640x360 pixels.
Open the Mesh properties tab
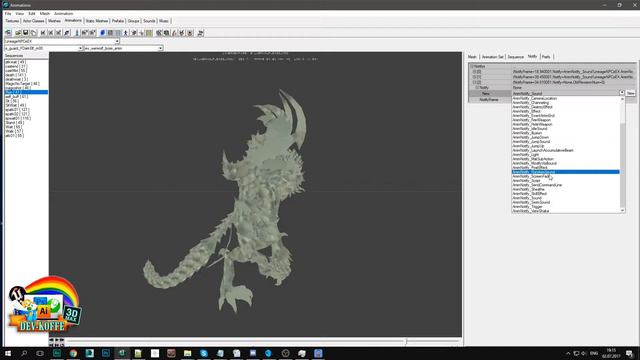[472, 57]
